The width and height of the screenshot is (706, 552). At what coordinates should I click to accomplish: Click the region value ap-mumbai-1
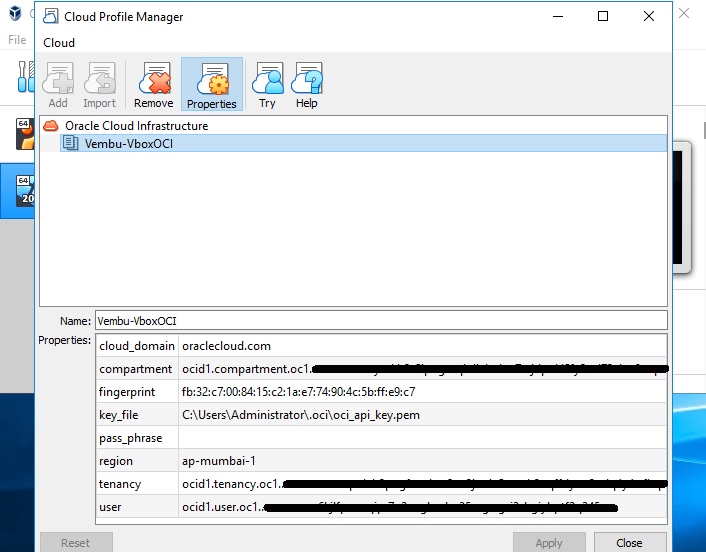click(219, 461)
